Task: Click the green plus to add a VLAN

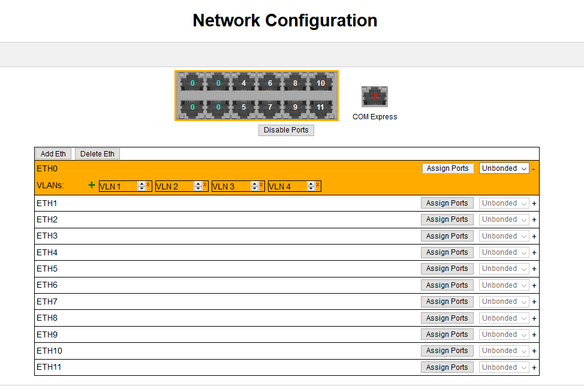Action: [x=92, y=185]
